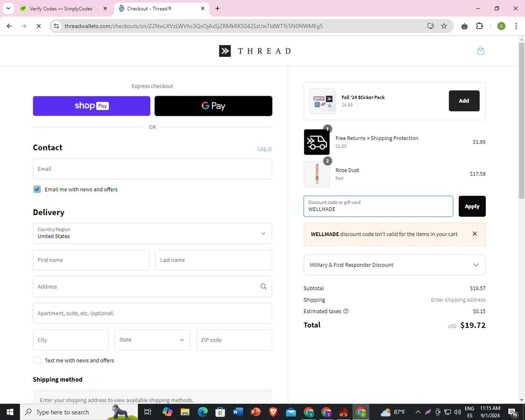The height and width of the screenshot is (420, 525).
Task: Click the address search magnifier icon
Action: [x=264, y=287]
